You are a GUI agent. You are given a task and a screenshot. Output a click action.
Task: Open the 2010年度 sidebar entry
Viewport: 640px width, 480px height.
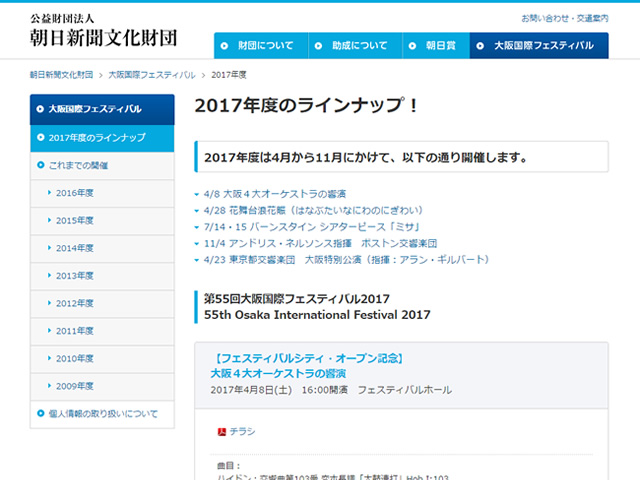click(x=102, y=358)
